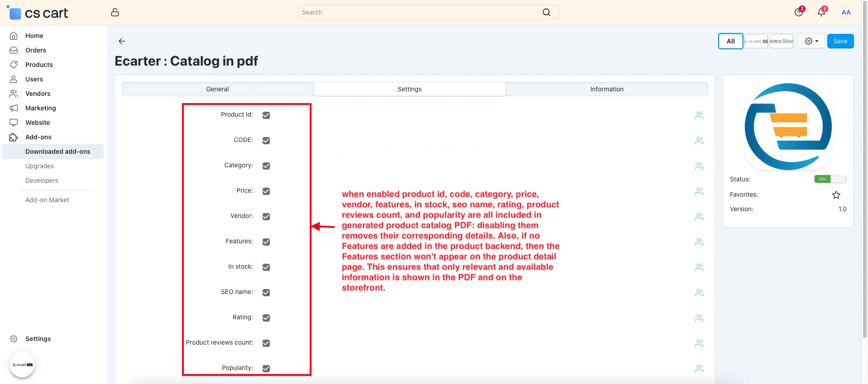The image size is (868, 384).
Task: Open the AA user account menu
Action: (846, 12)
